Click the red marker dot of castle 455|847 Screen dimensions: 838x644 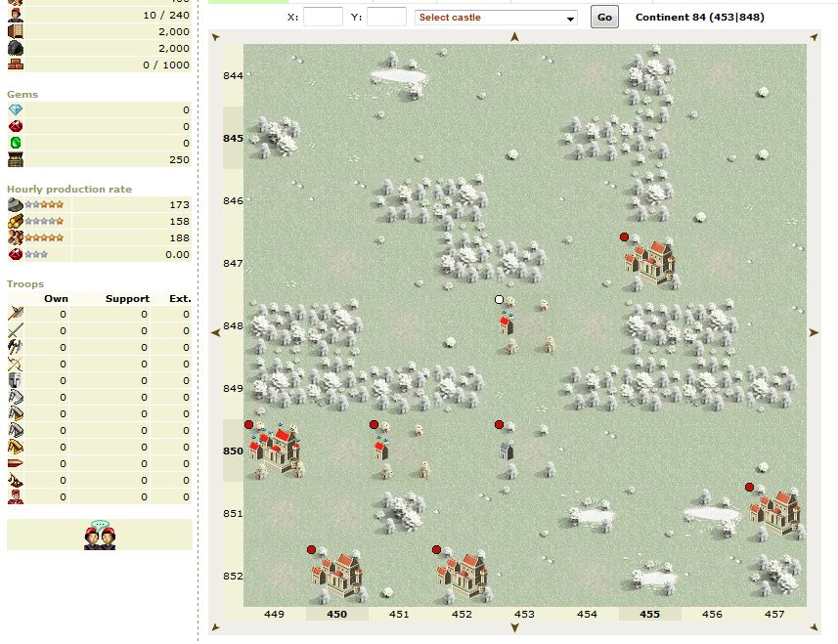point(624,237)
